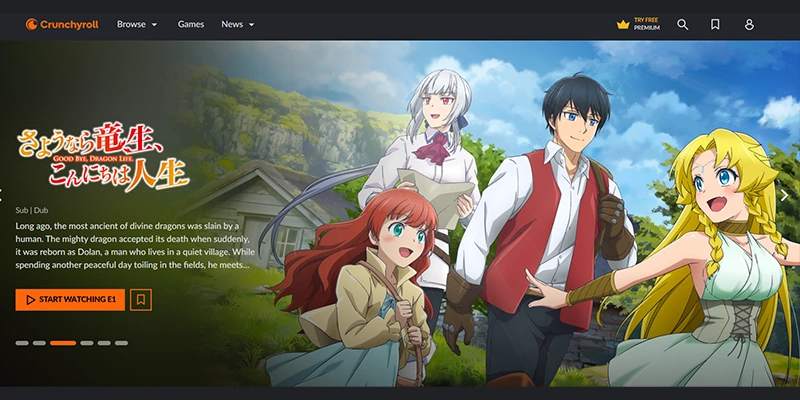Image resolution: width=800 pixels, height=400 pixels.
Task: Add show to watchlist with bookmark button
Action: pos(141,299)
